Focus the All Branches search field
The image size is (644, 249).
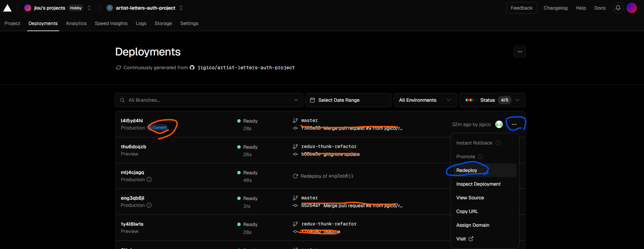pos(209,100)
